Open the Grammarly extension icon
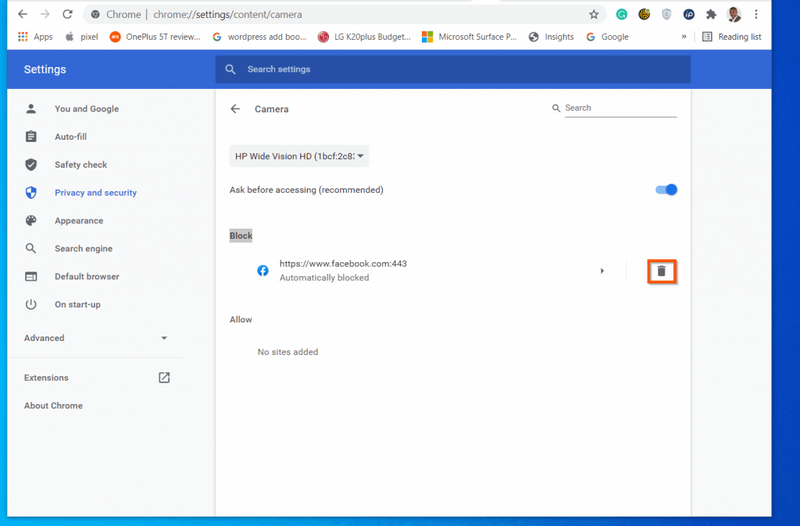 coord(621,14)
